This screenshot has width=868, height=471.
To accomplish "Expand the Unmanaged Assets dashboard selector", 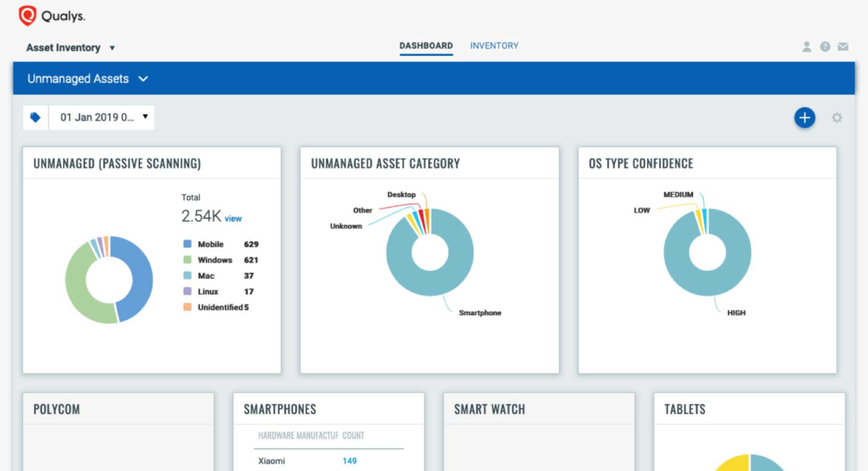I will coord(88,79).
